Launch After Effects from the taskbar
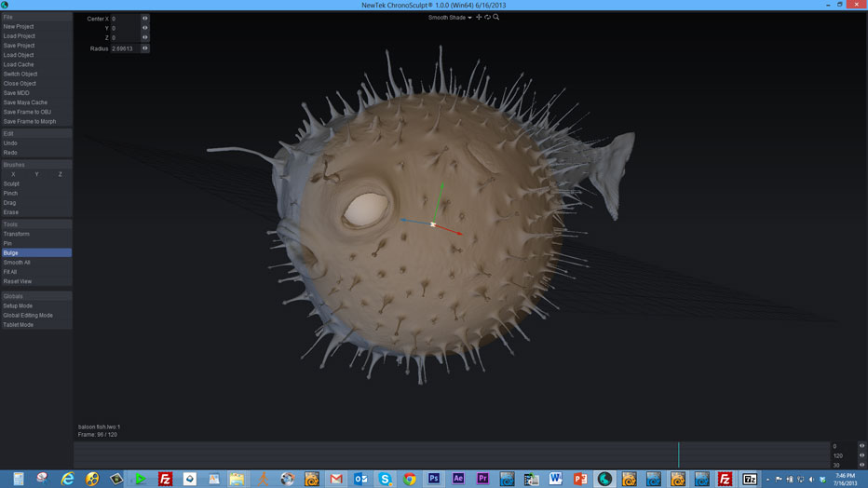 (458, 479)
